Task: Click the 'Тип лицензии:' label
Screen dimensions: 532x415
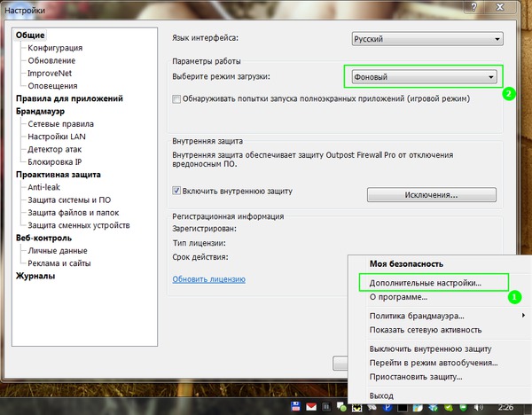Action: (199, 243)
